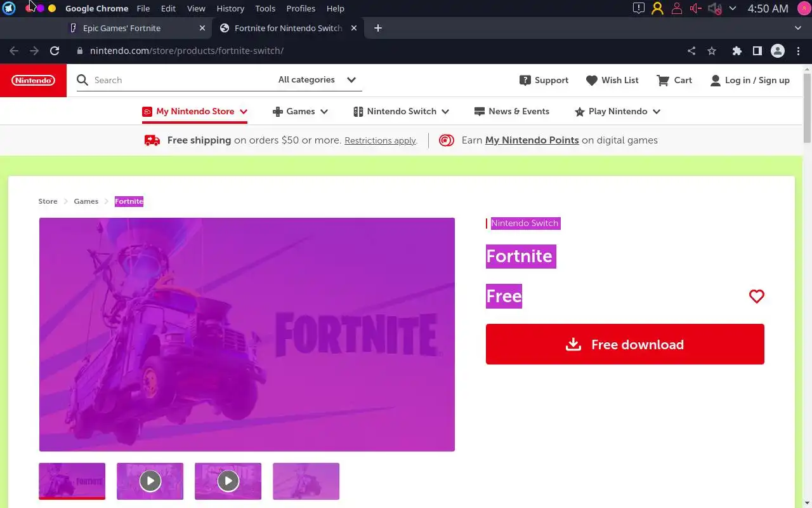Open News & Events
Image resolution: width=812 pixels, height=508 pixels.
click(512, 111)
